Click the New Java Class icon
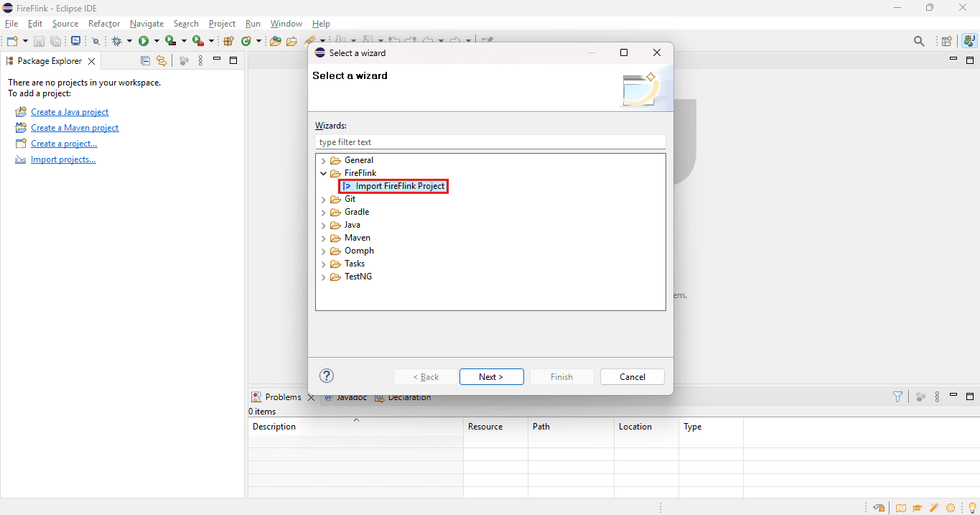980x515 pixels. (x=246, y=42)
